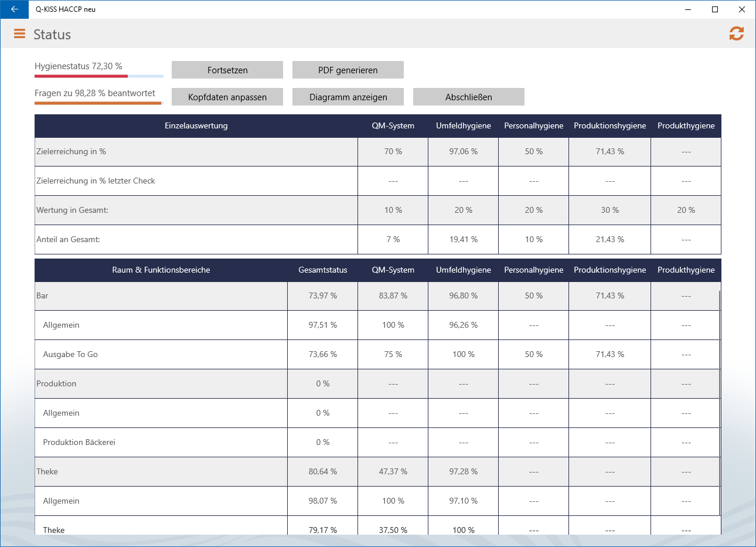Select the Allgemein row with 97,51 %
This screenshot has height=547, width=756.
click(x=377, y=325)
